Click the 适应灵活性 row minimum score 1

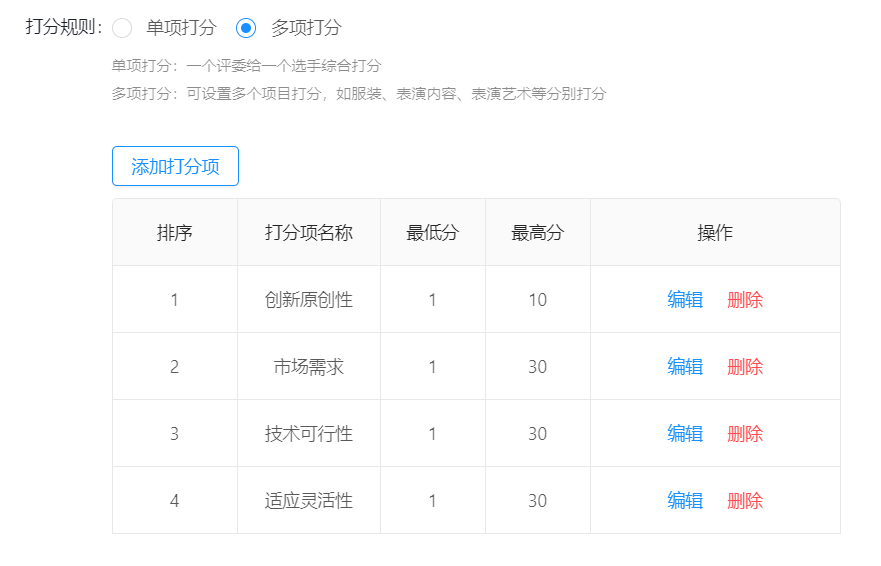pyautogui.click(x=433, y=500)
